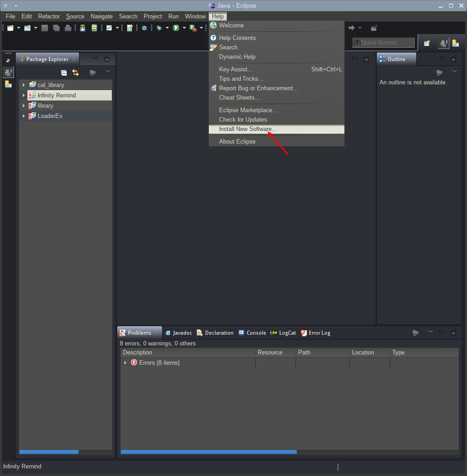Toggle Link with Editor in Package Explorer
The width and height of the screenshot is (467, 476).
(x=75, y=73)
